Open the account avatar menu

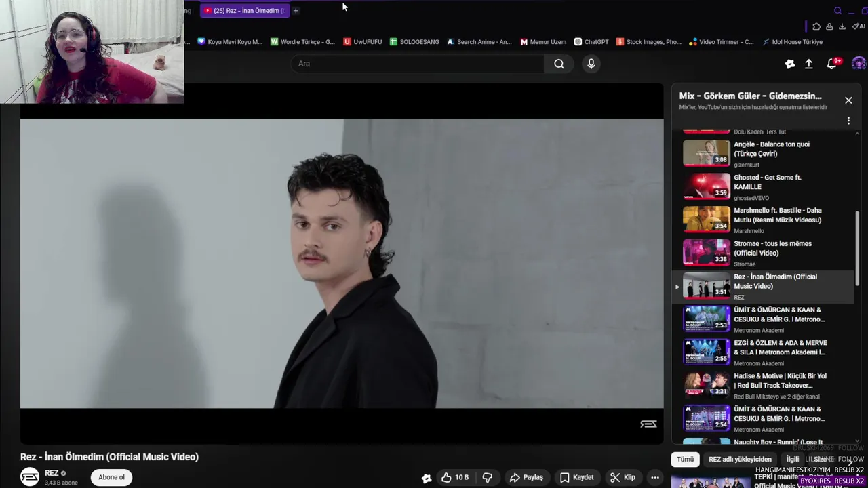coord(859,64)
